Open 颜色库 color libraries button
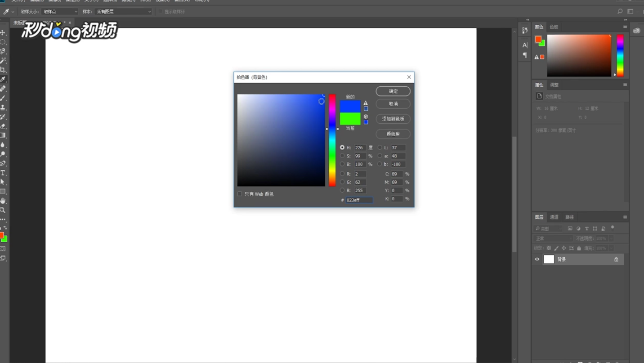This screenshot has width=644, height=363. click(393, 134)
